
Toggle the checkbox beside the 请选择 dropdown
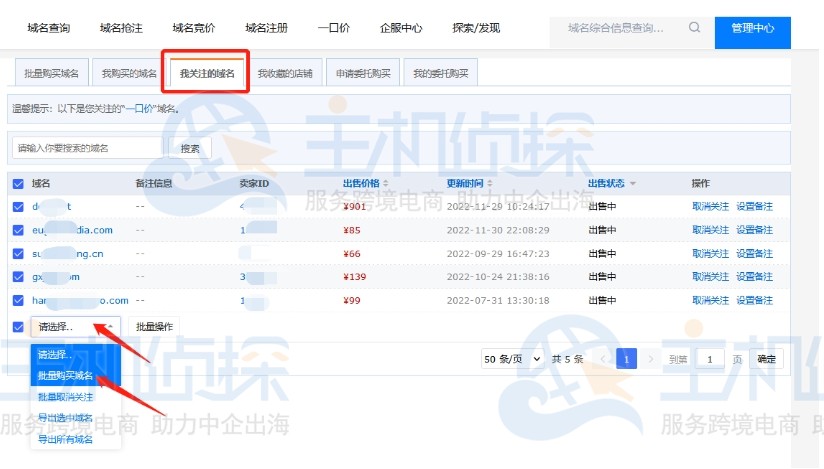coord(18,327)
